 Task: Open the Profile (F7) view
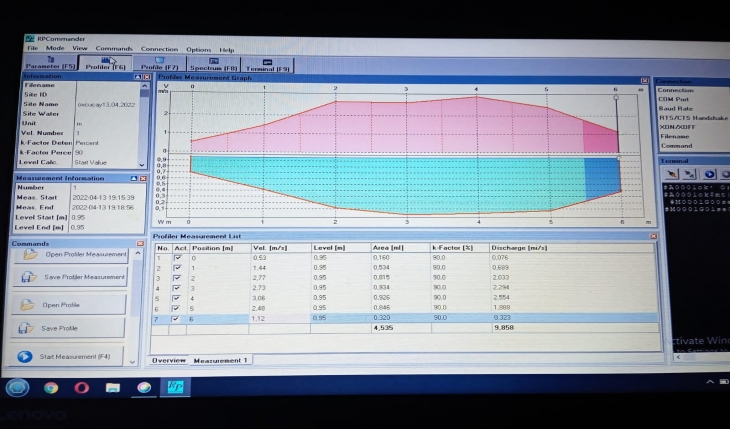[x=160, y=64]
